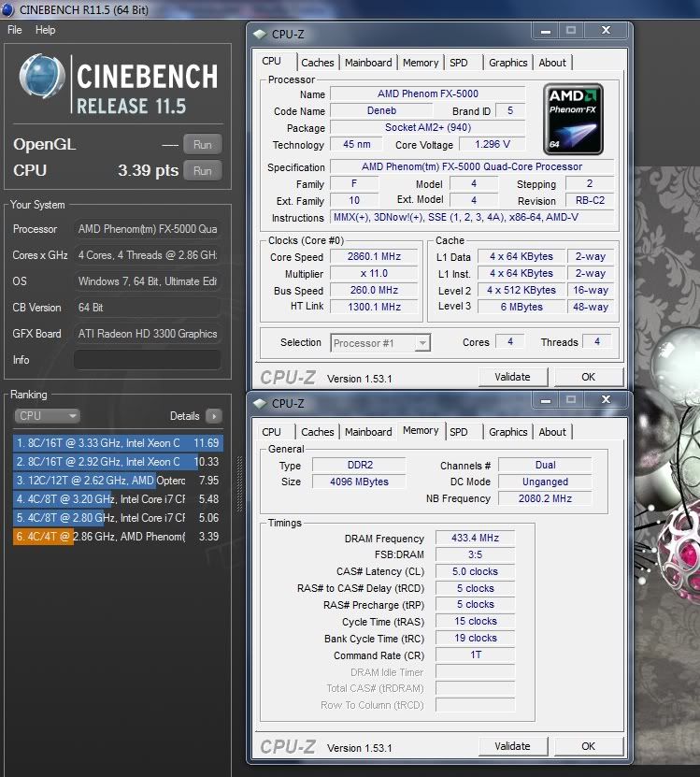Run the CPU benchmark

point(202,171)
